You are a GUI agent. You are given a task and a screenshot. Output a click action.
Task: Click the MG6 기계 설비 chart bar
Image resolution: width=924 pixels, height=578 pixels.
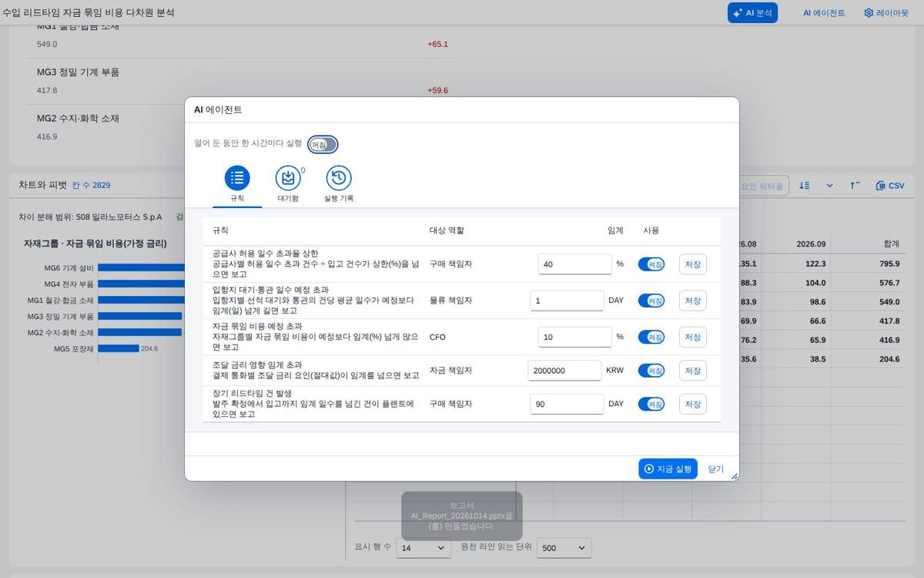[142, 267]
